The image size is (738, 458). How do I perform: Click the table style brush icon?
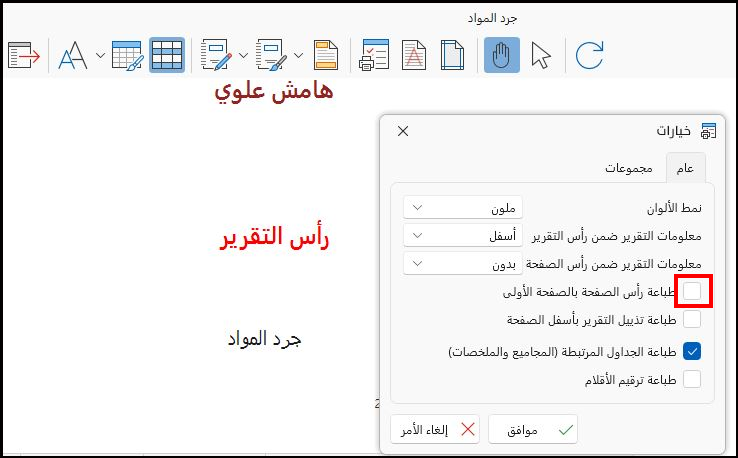pyautogui.click(x=127, y=55)
